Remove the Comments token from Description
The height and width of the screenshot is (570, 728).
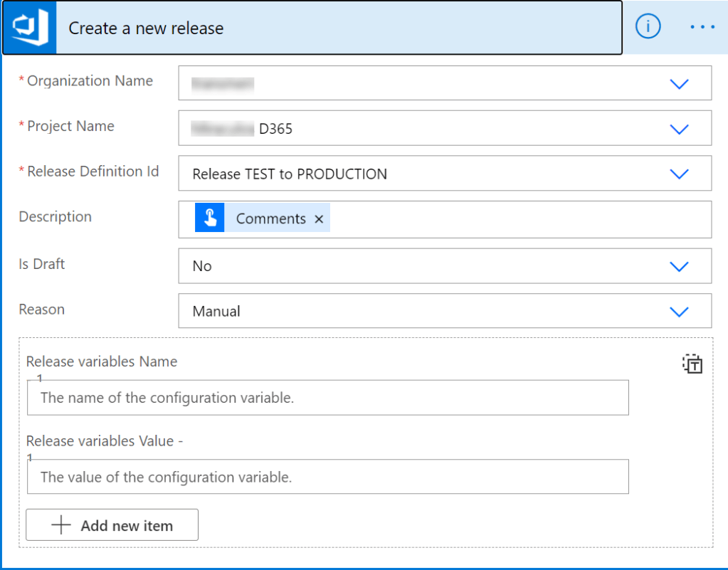[319, 219]
